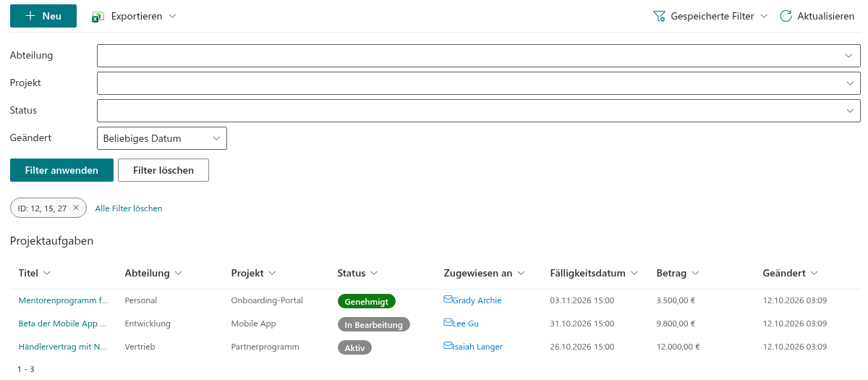The image size is (868, 380).
Task: Click the Mobile App project cell
Action: [x=254, y=324]
